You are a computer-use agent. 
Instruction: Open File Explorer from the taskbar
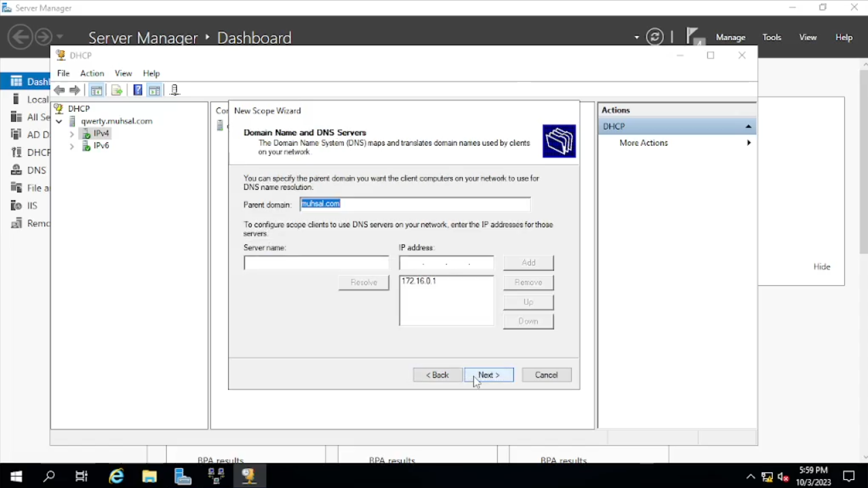coord(150,476)
